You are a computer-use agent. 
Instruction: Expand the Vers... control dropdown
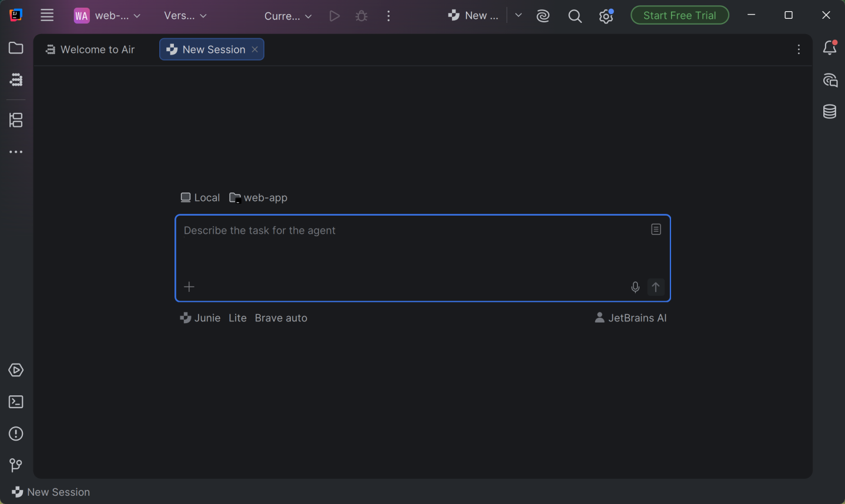point(185,16)
